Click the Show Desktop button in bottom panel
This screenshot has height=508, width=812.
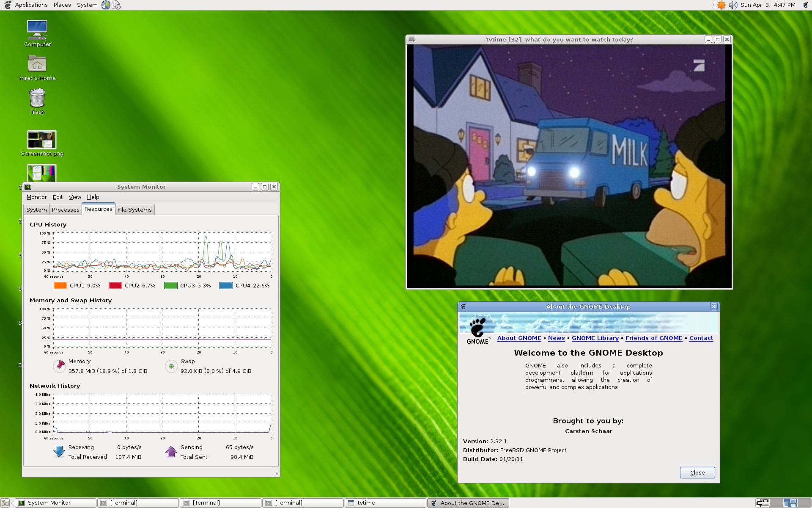tap(5, 503)
